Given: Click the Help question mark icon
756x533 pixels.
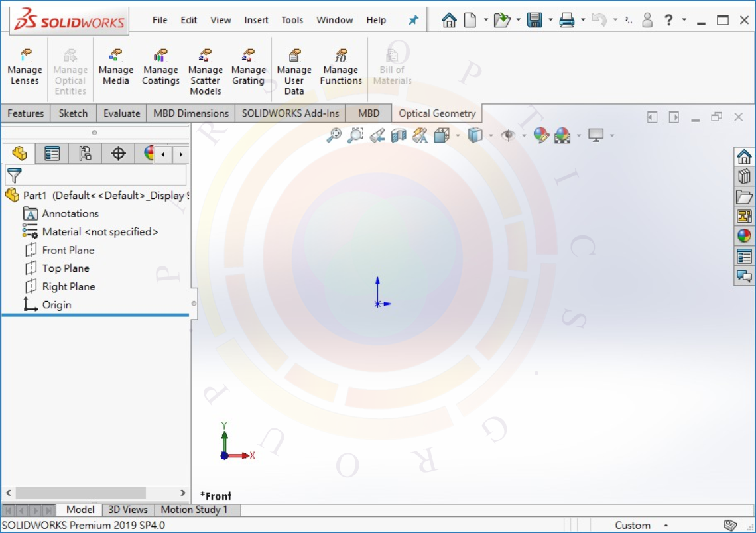Looking at the screenshot, I should 668,20.
